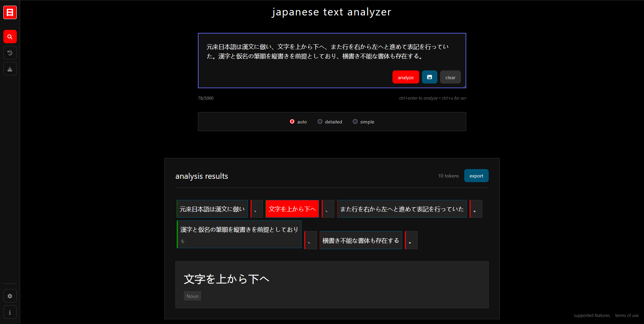Click the large 文字を上から下へ detail heading

tap(227, 279)
